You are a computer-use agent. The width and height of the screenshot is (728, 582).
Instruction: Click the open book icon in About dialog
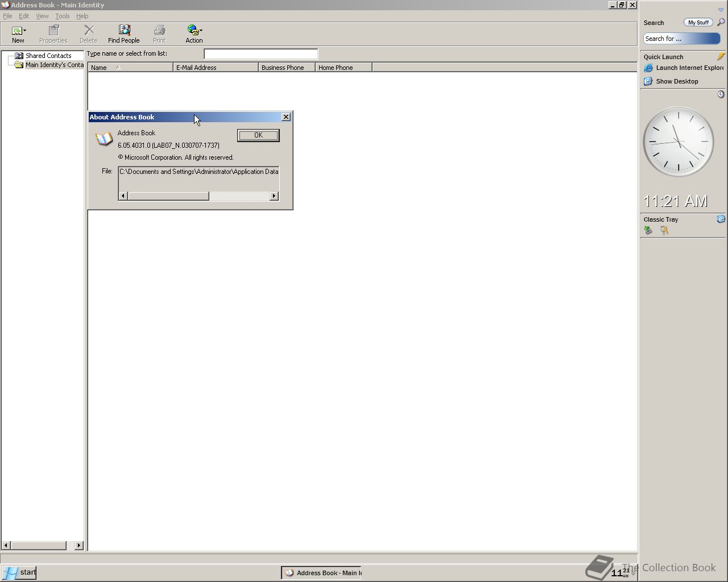point(104,139)
